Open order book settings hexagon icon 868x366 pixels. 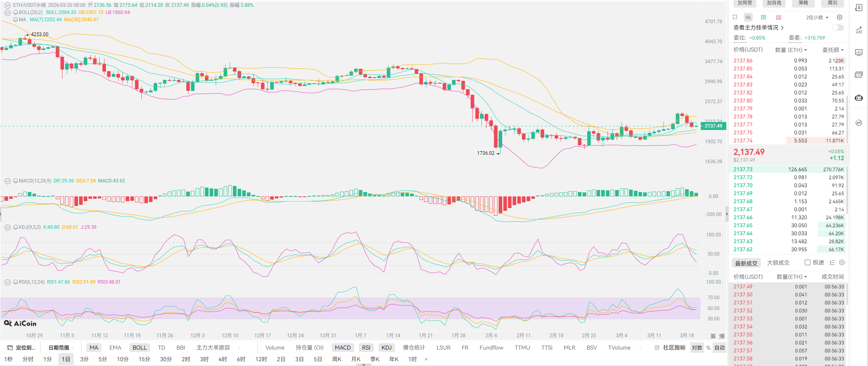click(840, 17)
